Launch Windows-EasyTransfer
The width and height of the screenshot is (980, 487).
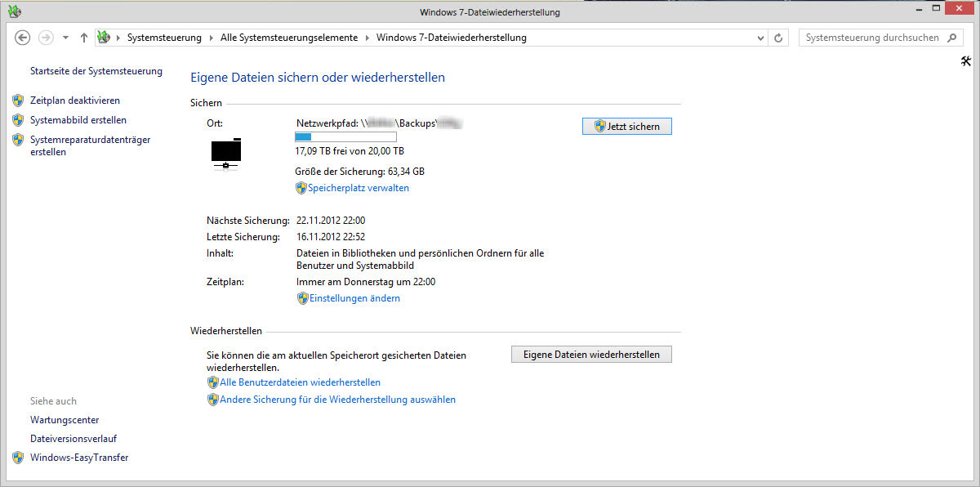(x=79, y=458)
